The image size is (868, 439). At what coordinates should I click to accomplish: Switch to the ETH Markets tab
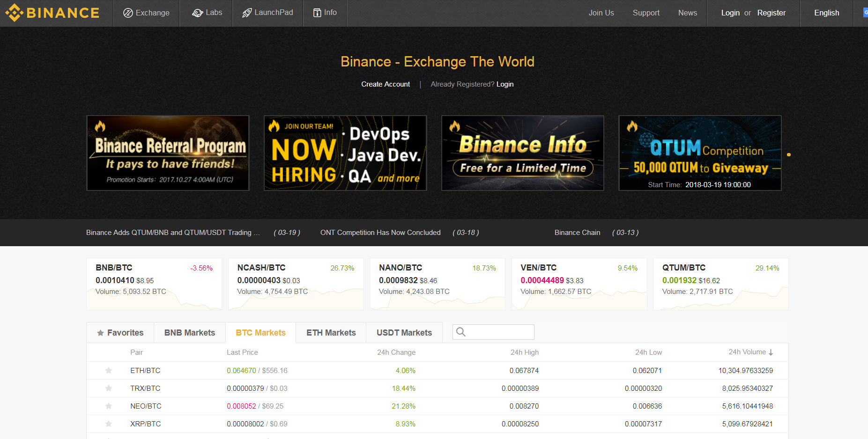click(x=331, y=333)
